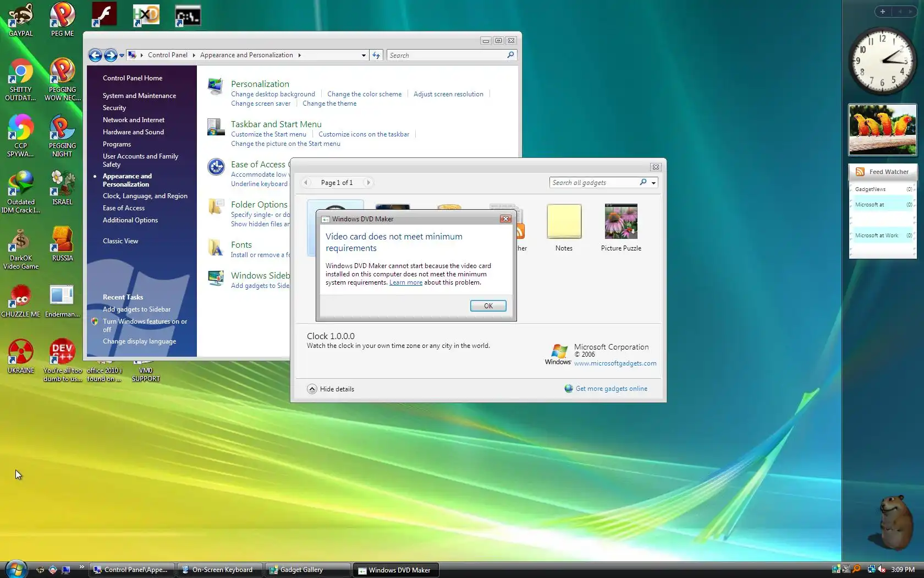
Task: Open the Chrome icon labeled SHITTY OUTDAT...
Action: pyautogui.click(x=21, y=80)
